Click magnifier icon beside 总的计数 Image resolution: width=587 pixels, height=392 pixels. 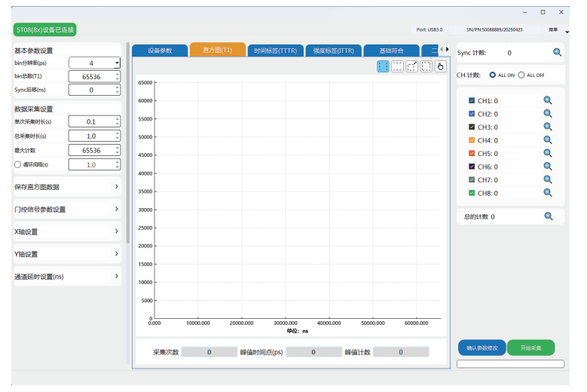[548, 216]
